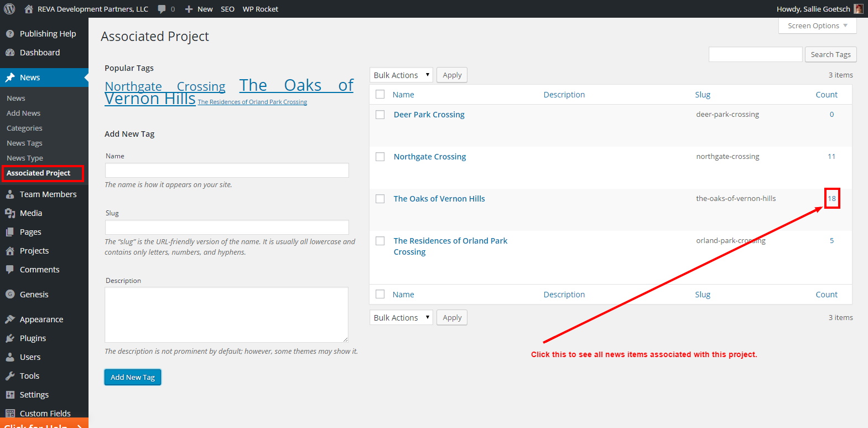868x428 pixels.
Task: Click the Tools wrench icon
Action: pyautogui.click(x=10, y=376)
